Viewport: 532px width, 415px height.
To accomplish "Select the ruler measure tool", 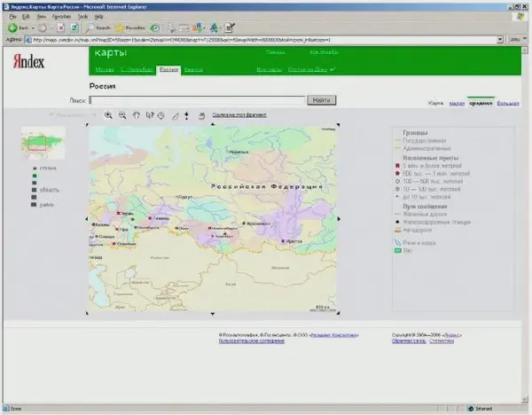I will pos(175,115).
